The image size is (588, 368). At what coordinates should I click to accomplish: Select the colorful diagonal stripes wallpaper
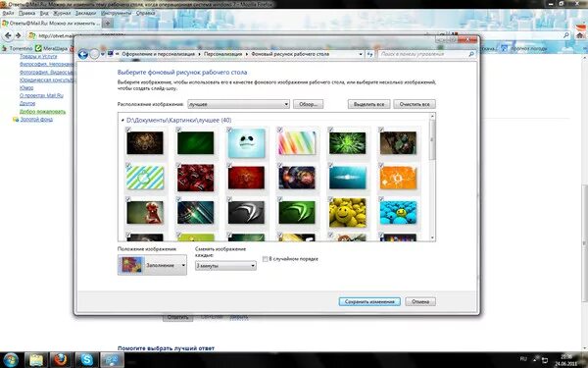point(297,142)
